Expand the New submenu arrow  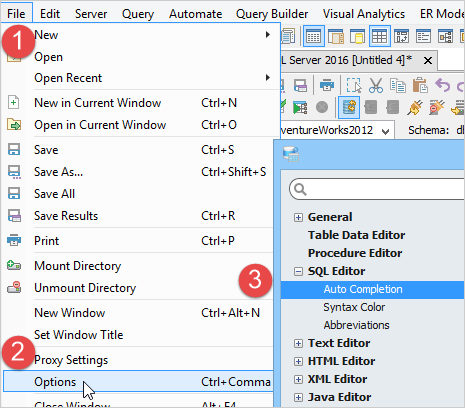coord(268,35)
